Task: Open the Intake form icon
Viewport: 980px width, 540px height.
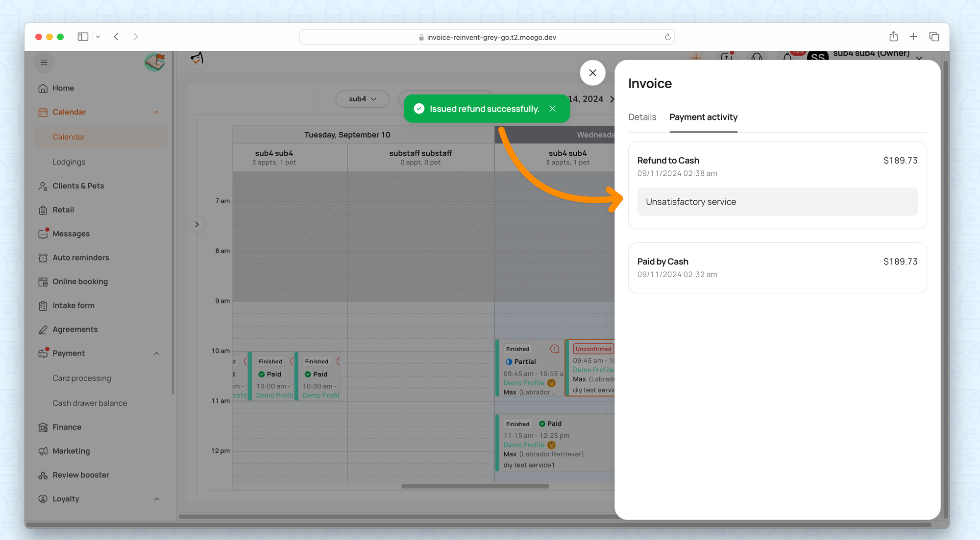Action: point(43,305)
